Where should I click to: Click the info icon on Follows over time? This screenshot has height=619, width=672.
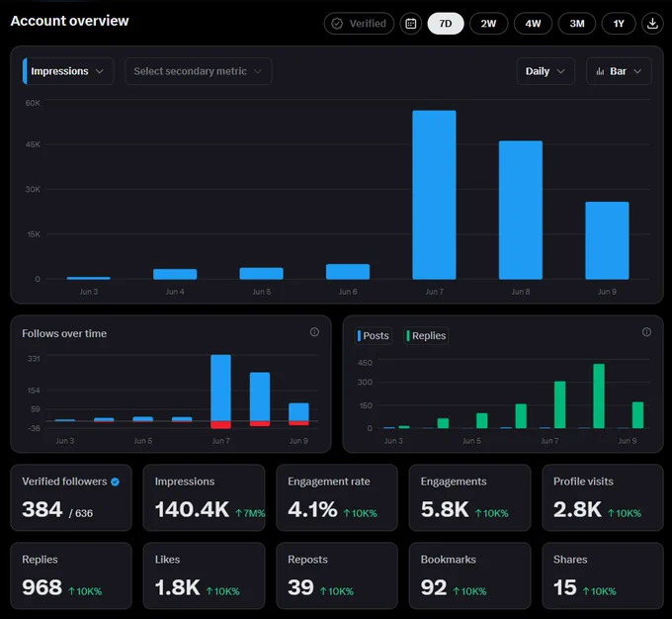pyautogui.click(x=314, y=332)
